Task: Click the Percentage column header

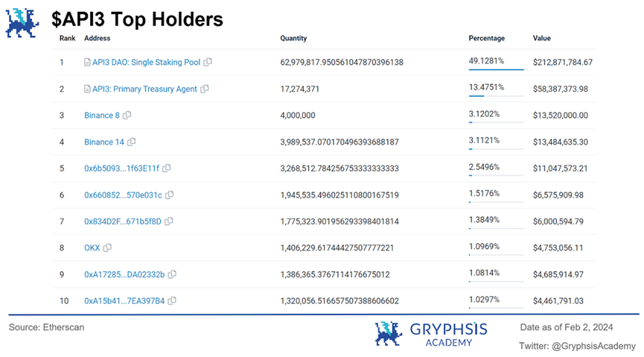Action: (x=486, y=38)
